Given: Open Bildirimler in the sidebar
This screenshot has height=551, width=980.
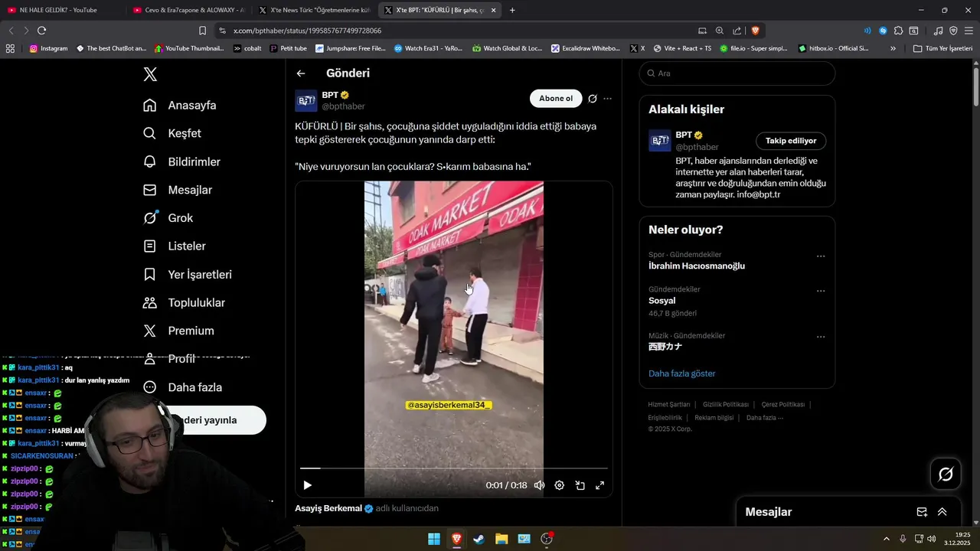Looking at the screenshot, I should coord(181,161).
